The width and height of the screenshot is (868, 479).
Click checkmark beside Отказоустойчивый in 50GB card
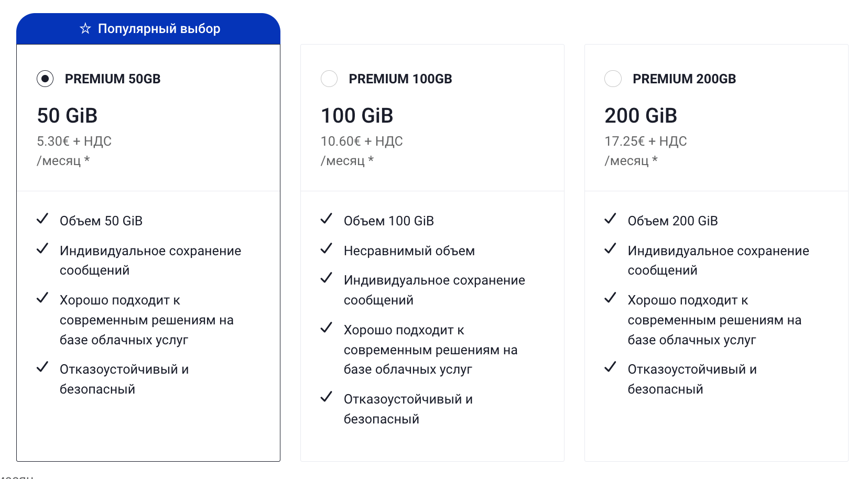(x=42, y=367)
